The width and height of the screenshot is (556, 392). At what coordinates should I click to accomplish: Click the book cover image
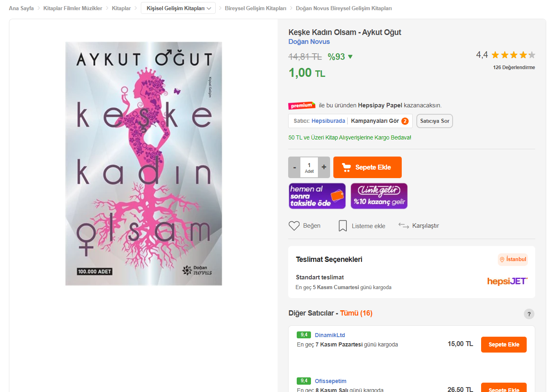pos(144,163)
